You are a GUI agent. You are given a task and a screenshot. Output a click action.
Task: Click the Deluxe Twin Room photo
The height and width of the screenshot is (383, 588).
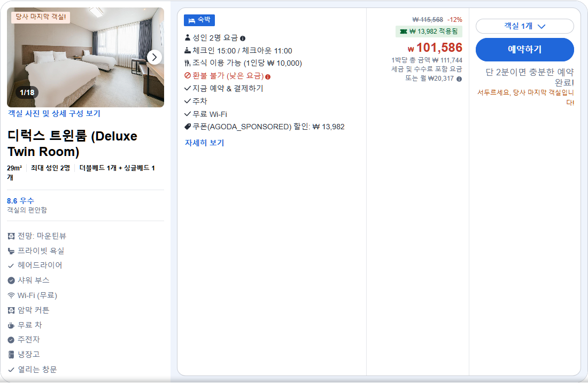pyautogui.click(x=86, y=57)
